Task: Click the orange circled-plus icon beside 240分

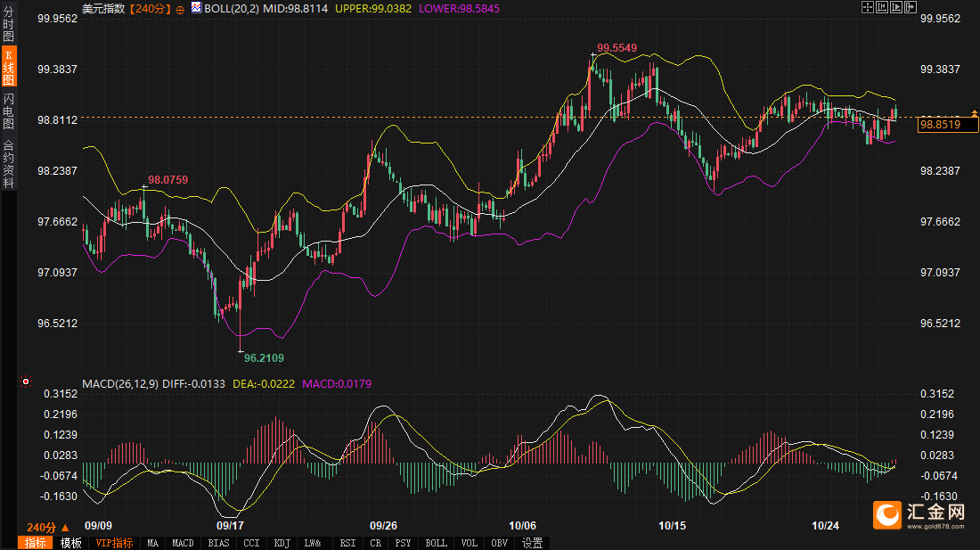Action: (181, 8)
